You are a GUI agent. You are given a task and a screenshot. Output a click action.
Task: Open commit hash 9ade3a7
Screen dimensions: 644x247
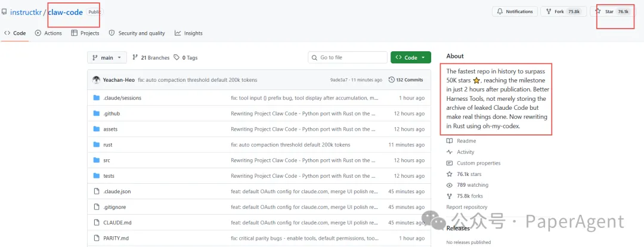pyautogui.click(x=339, y=80)
